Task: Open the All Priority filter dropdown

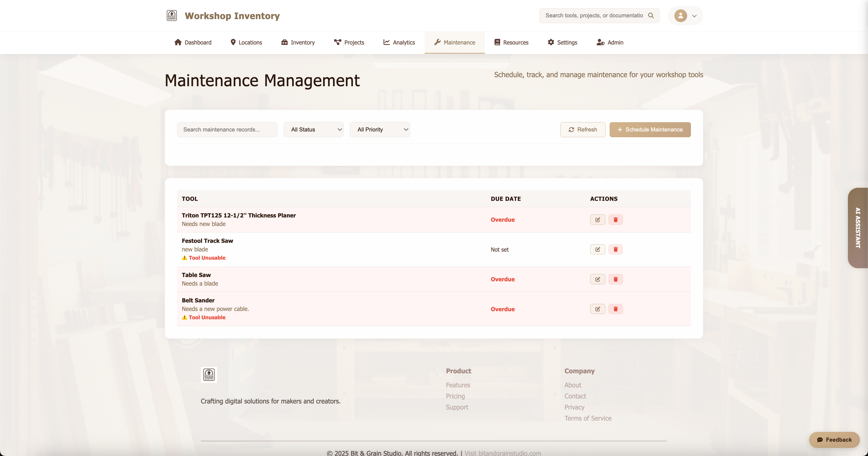Action: (380, 129)
